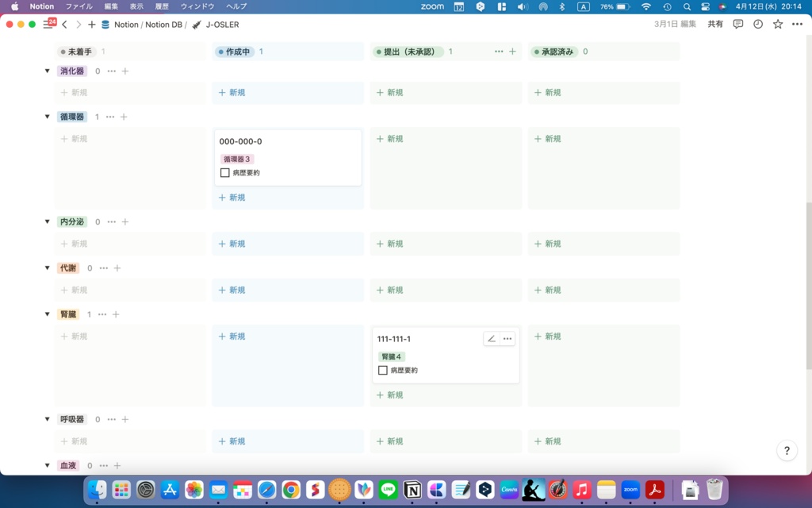Click the 循環器３ tag on card
812x508 pixels.
236,159
